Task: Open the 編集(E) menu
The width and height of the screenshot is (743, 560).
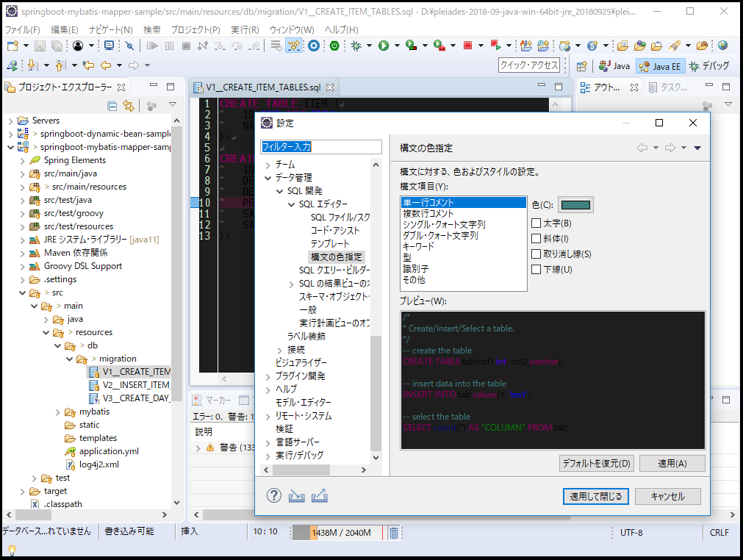Action: coord(65,30)
